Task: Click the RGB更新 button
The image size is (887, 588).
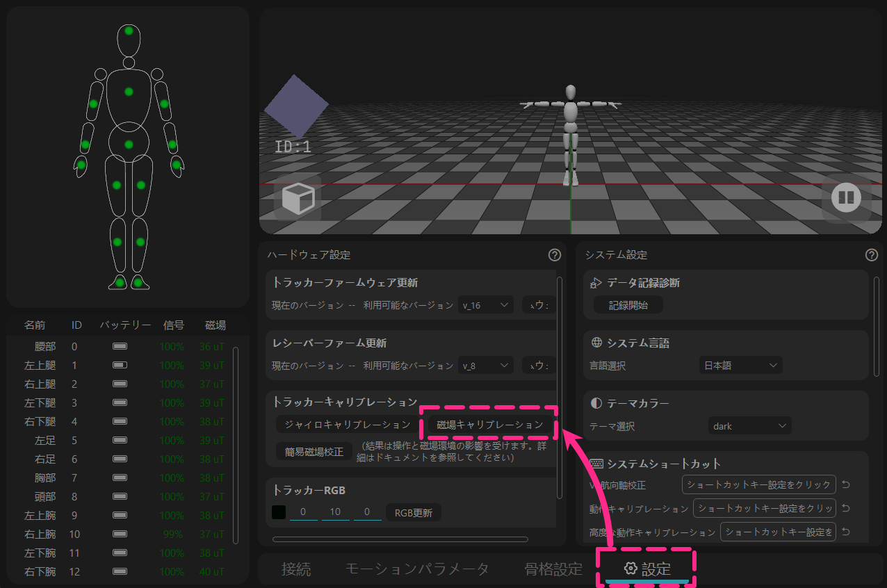Action: tap(414, 513)
